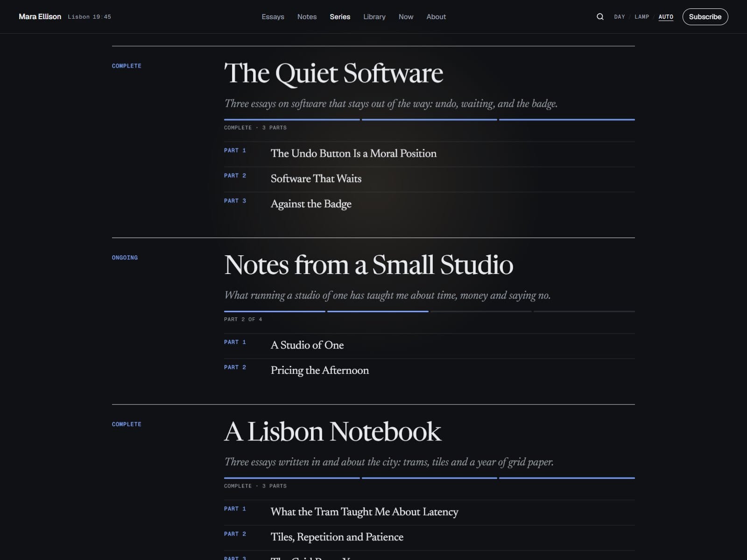Select the AUTO theme option
This screenshot has height=560, width=747.
pyautogui.click(x=666, y=17)
